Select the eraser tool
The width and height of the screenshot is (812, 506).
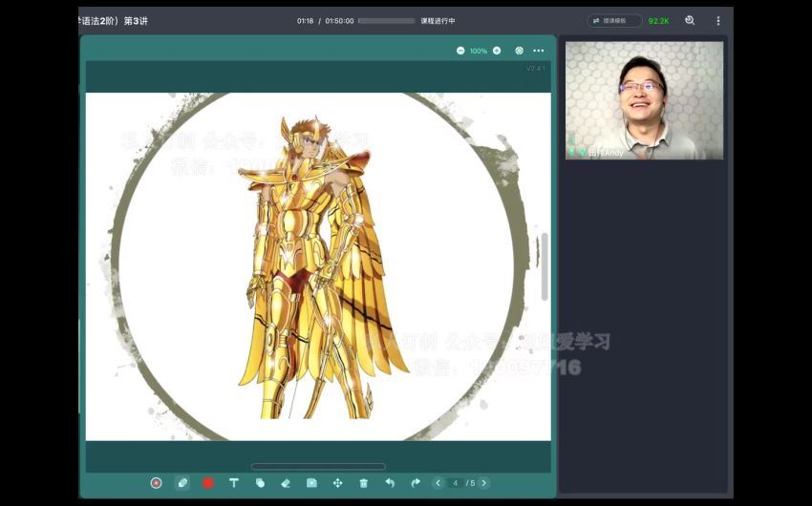286,483
